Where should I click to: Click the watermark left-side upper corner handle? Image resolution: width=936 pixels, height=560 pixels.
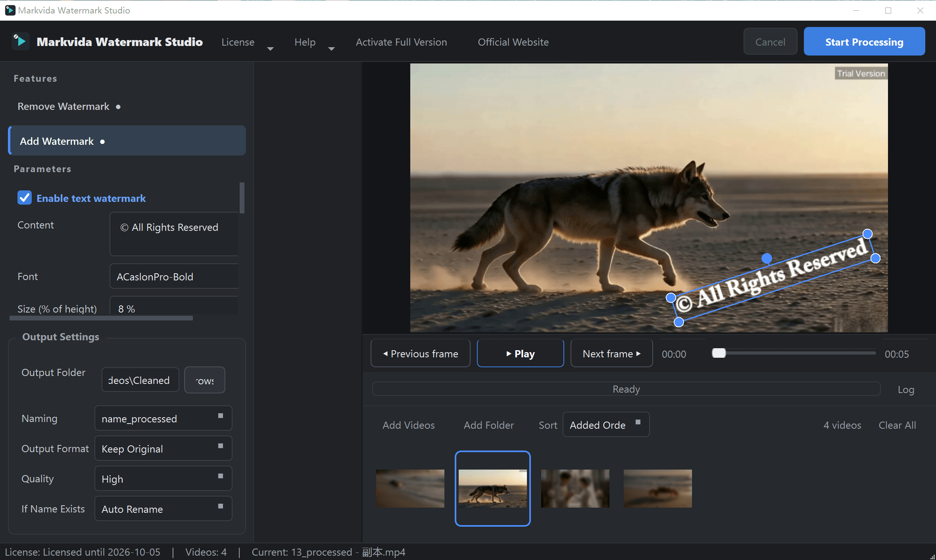pos(671,297)
